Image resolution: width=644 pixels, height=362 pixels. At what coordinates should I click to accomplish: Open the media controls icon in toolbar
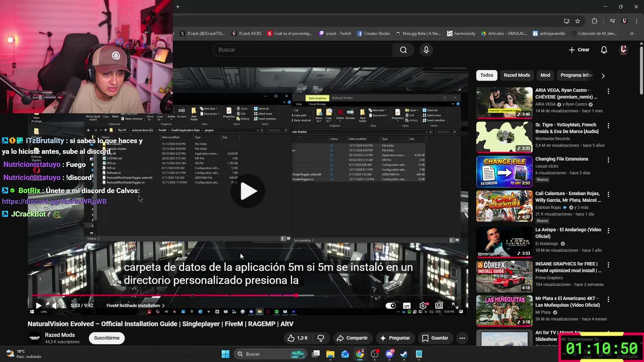(x=612, y=21)
